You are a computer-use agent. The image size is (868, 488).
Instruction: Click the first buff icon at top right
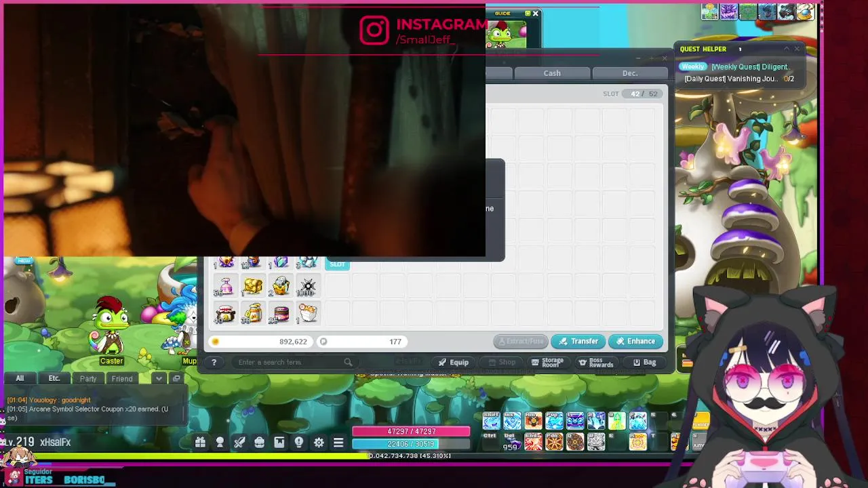click(710, 12)
